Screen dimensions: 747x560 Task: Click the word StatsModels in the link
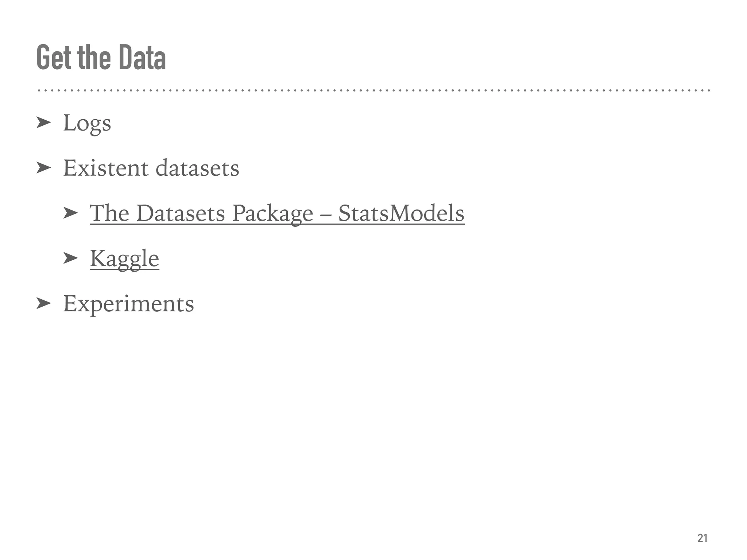click(401, 213)
